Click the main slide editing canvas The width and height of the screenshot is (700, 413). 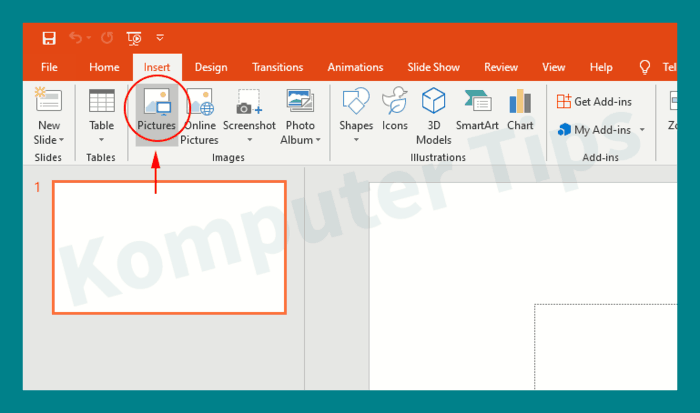coord(523,286)
